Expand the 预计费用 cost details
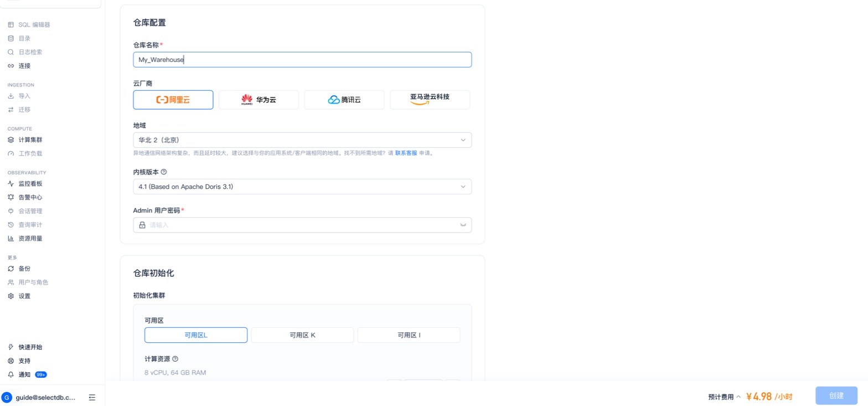Viewport: 868px width, 406px height. click(x=738, y=397)
